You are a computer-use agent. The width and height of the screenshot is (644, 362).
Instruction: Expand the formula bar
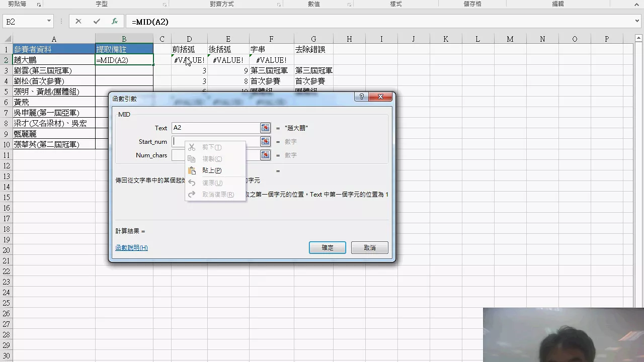[x=637, y=22]
